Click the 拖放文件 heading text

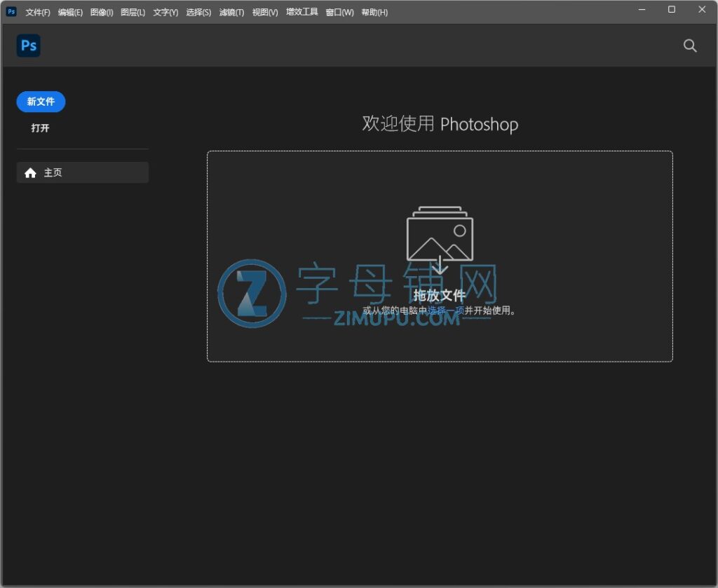440,295
